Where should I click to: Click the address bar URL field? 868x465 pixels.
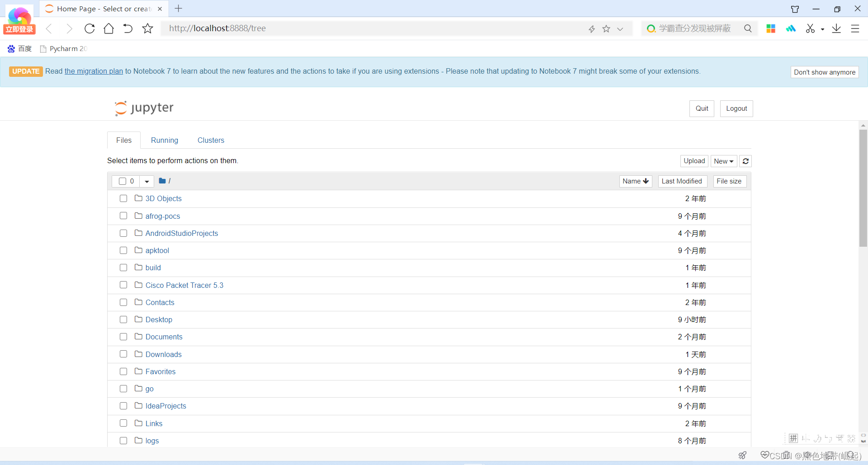[x=375, y=28]
